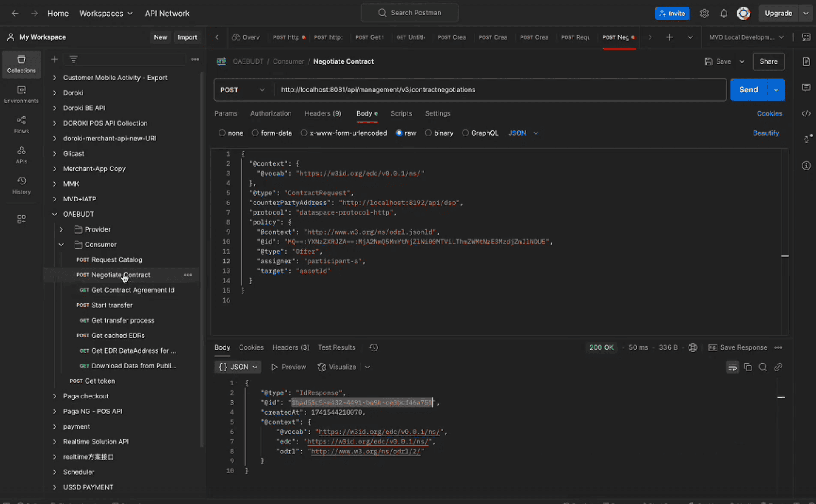Viewport: 816px width, 504px height.
Task: Open the JSON body format dropdown
Action: pyautogui.click(x=523, y=133)
